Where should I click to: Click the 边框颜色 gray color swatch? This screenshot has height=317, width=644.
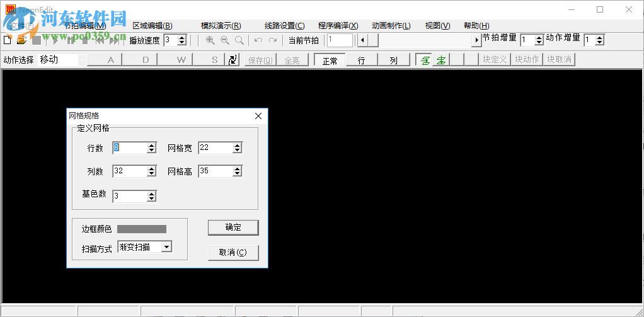click(x=142, y=229)
